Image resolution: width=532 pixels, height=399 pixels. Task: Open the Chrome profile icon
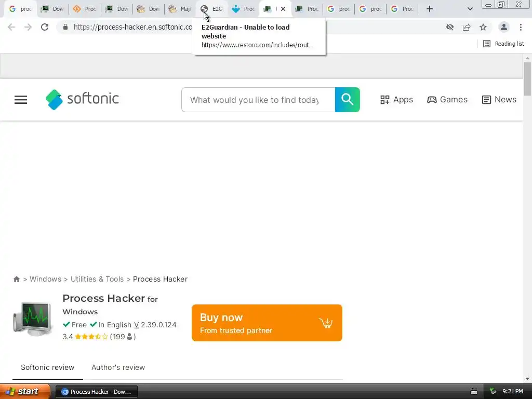tap(504, 27)
